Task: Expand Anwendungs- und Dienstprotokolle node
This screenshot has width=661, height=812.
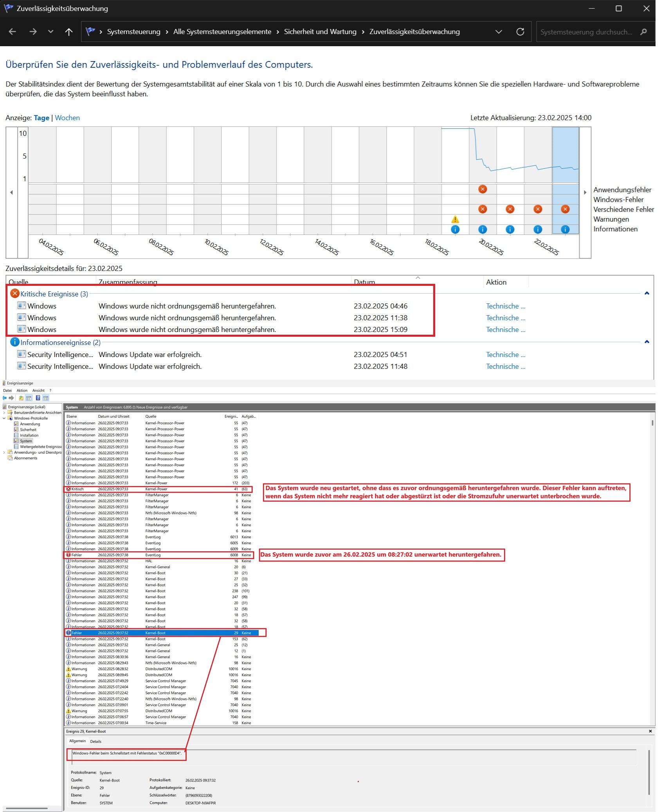Action: point(4,452)
